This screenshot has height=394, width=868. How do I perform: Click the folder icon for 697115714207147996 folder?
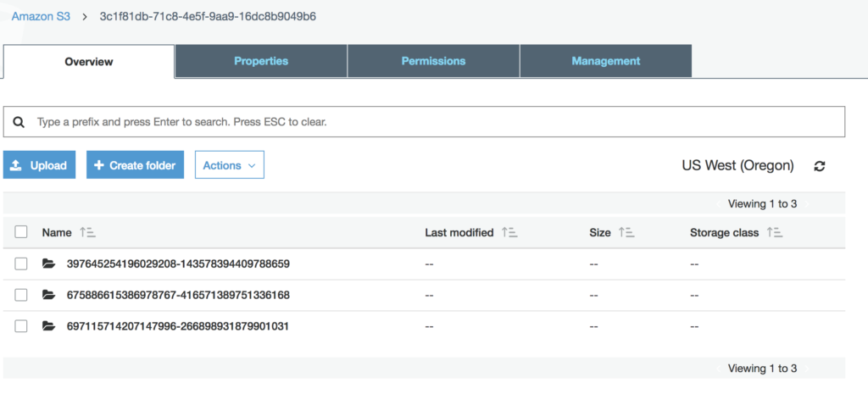[x=48, y=326]
